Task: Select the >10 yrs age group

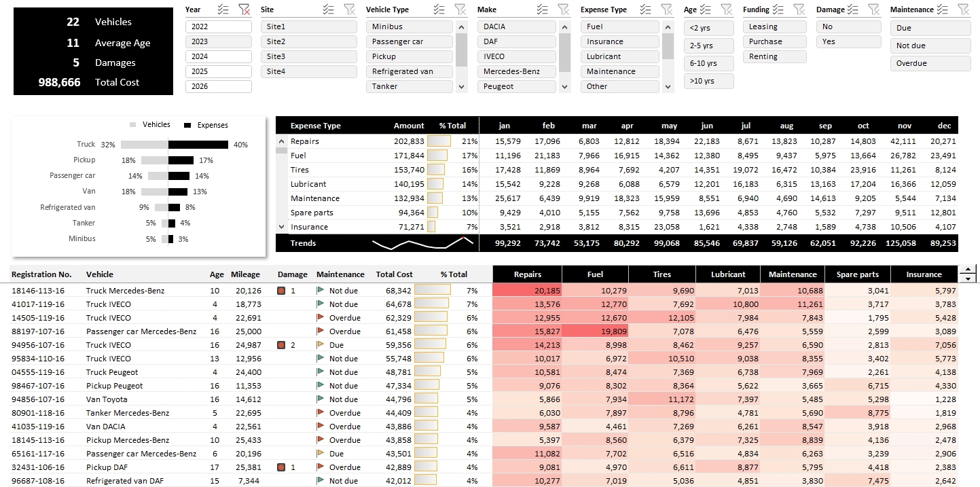Action: point(709,81)
